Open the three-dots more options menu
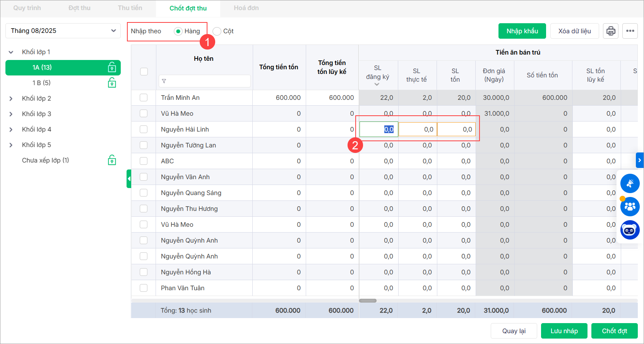Screen dimensions: 644x344 [630, 31]
